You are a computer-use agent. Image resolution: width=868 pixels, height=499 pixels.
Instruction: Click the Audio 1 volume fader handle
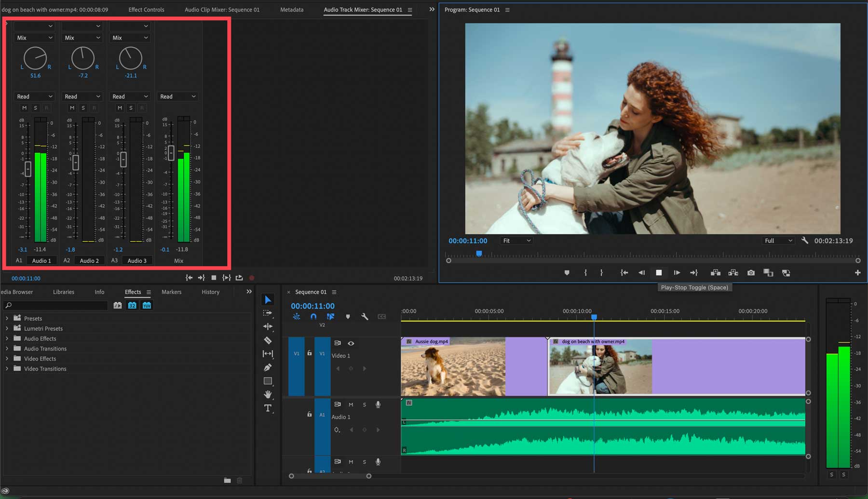pyautogui.click(x=28, y=169)
